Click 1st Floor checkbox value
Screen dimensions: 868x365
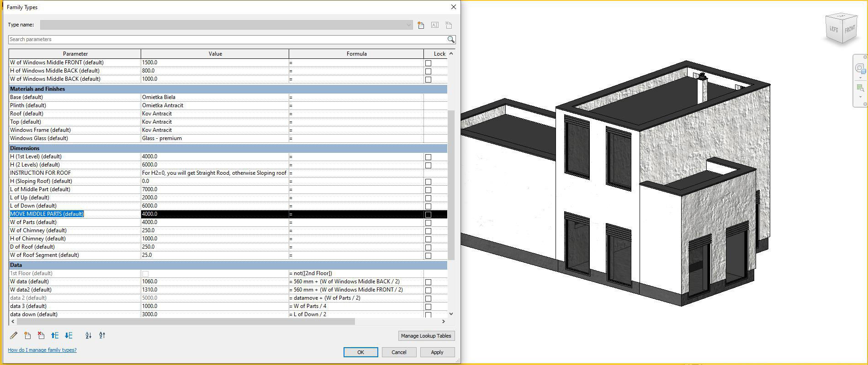(145, 274)
